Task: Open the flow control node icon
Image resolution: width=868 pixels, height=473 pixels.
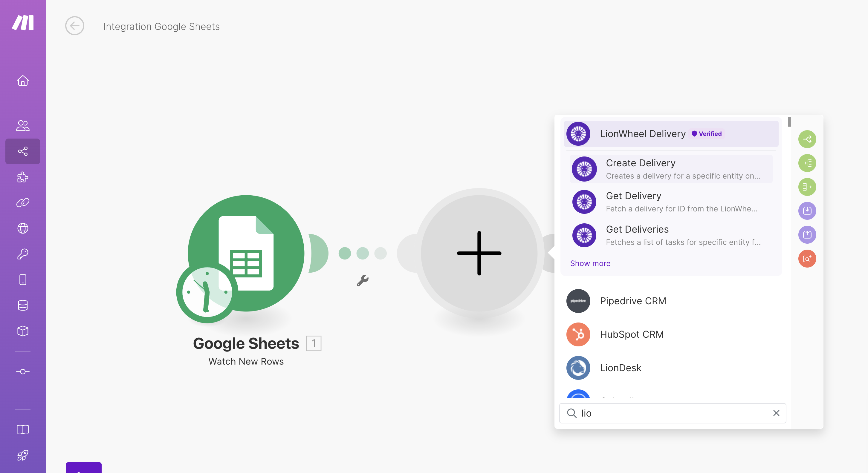Action: 23,372
